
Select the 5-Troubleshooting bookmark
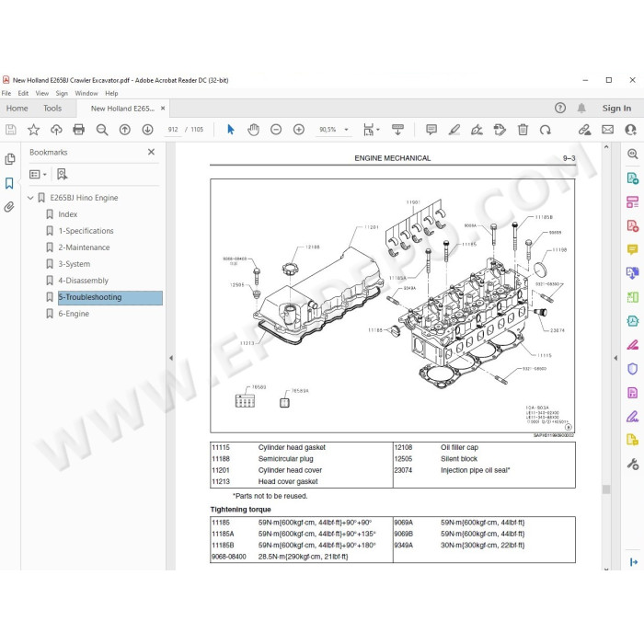click(110, 297)
